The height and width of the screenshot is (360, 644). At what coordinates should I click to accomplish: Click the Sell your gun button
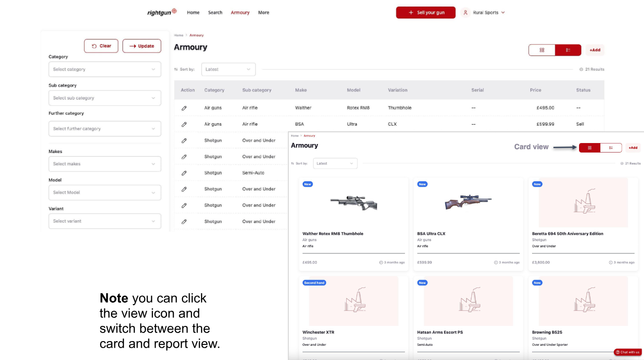point(426,12)
